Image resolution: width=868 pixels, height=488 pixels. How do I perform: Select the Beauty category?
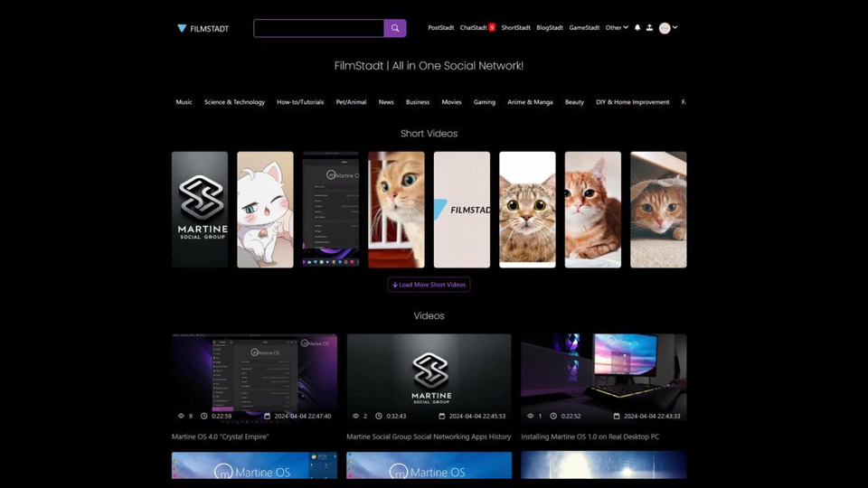574,102
